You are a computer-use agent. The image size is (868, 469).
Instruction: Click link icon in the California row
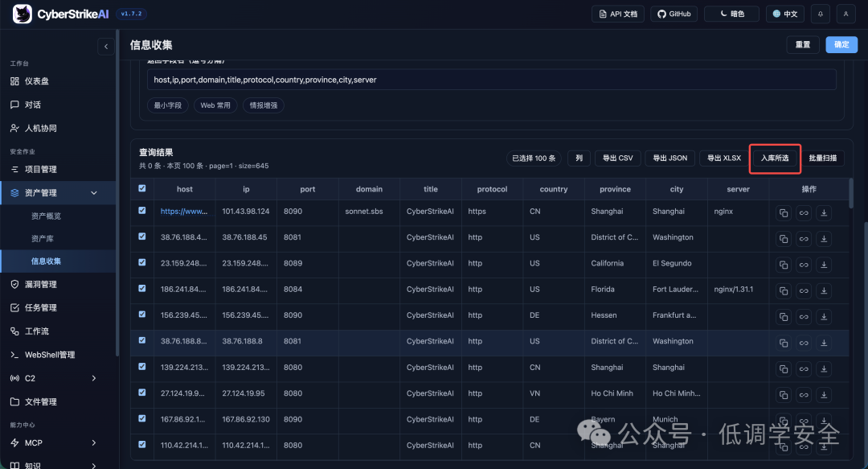point(804,265)
